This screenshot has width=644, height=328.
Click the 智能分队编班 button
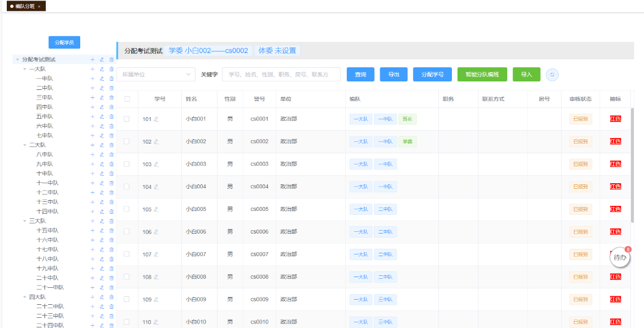coord(482,75)
